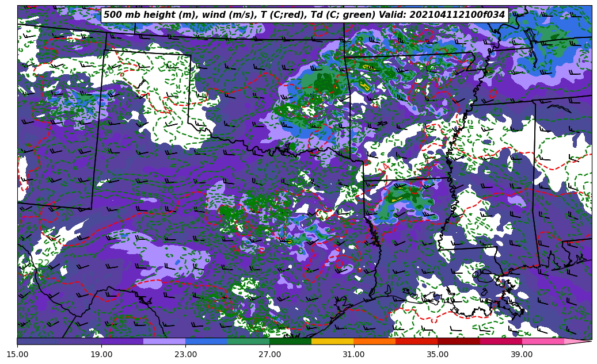Viewport: 597px width, 364px height.
Task: Click the 15.00 colorbar tick label
Action: pos(17,354)
